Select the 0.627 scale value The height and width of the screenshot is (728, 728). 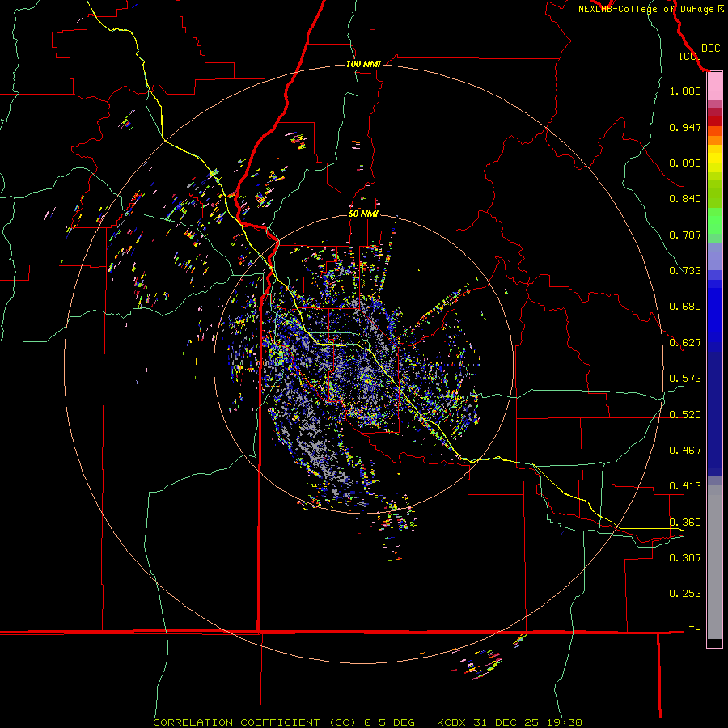coord(685,343)
